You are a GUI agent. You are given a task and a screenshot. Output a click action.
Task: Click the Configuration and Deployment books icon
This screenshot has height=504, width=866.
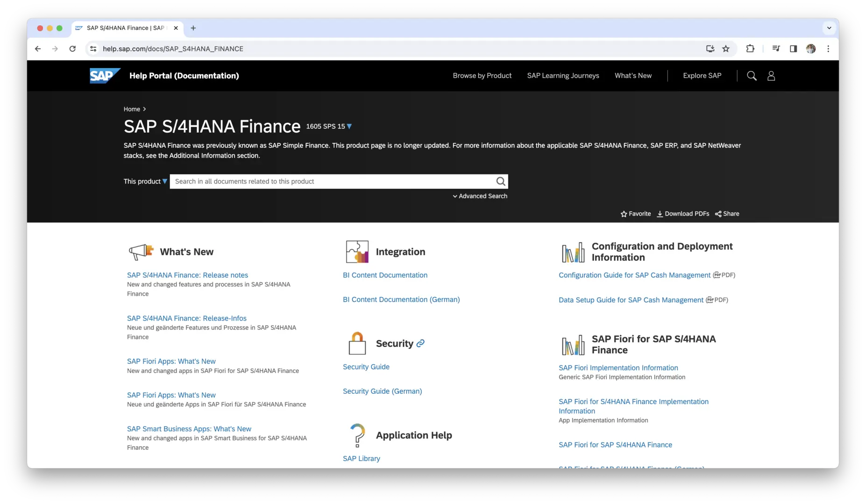click(573, 252)
